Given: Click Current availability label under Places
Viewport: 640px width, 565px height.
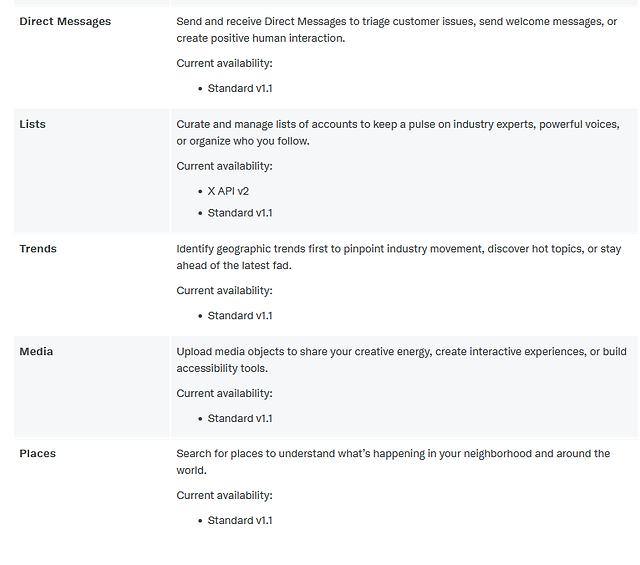Looking at the screenshot, I should [x=224, y=496].
